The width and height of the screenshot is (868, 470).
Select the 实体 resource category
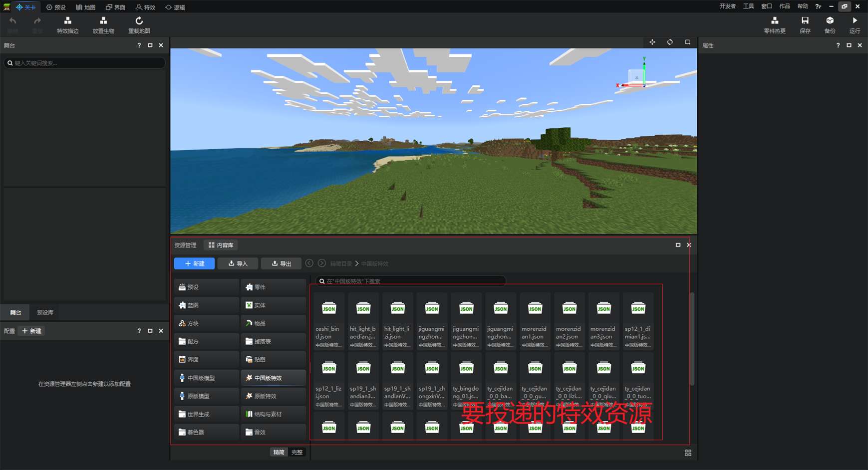click(273, 305)
